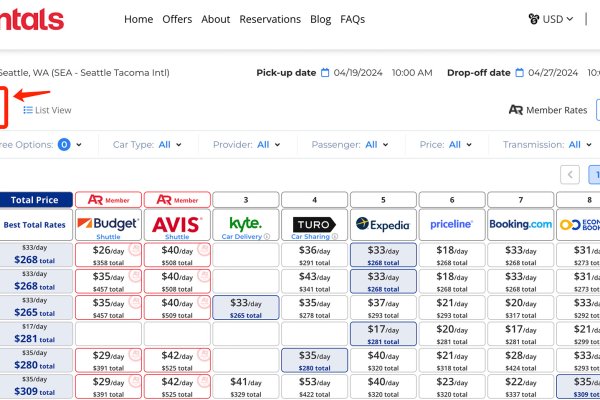Go to the Reservations page

[x=269, y=19]
